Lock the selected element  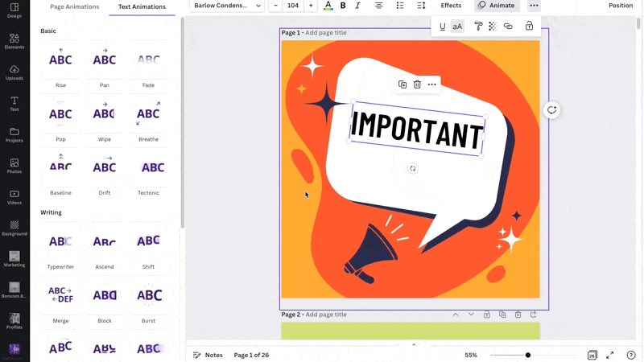529,27
